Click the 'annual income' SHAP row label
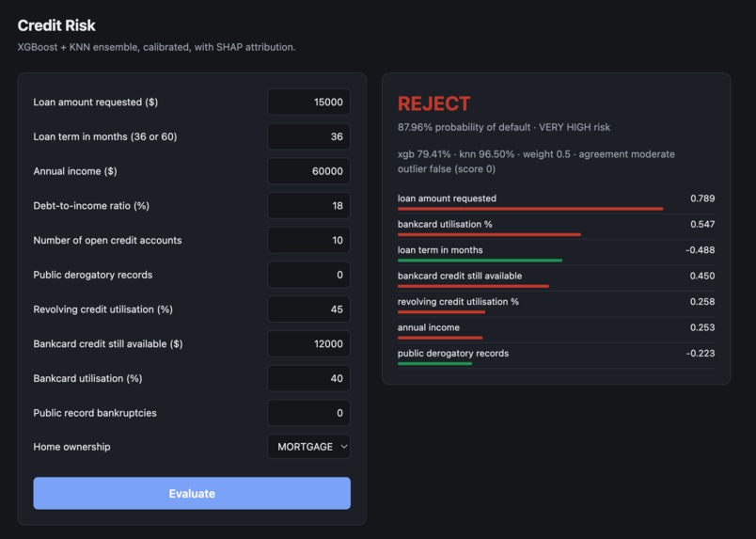This screenshot has width=756, height=539. pos(429,327)
